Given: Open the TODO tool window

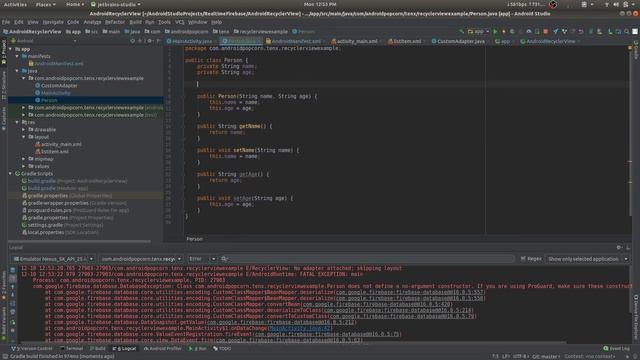Looking at the screenshot, I should [x=222, y=349].
